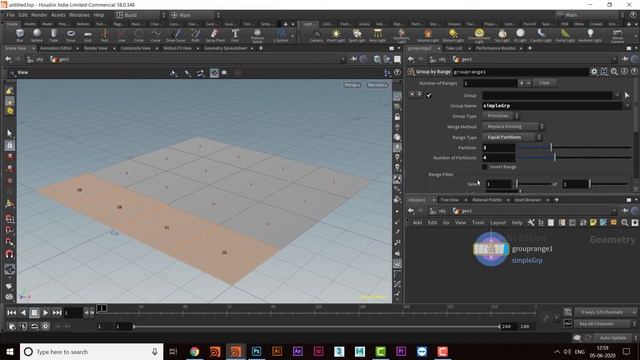Add a Stereo Camera from the shelf
The height and width of the screenshot is (360, 640).
(618, 36)
